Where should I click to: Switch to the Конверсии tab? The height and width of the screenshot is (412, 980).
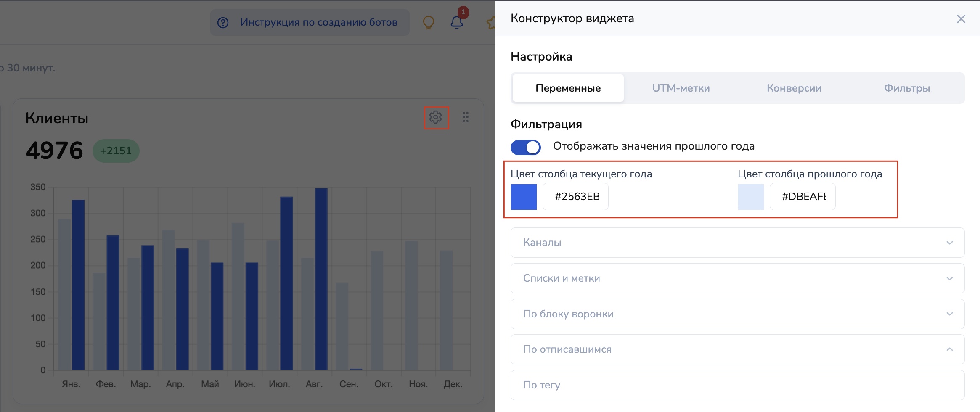coord(794,88)
